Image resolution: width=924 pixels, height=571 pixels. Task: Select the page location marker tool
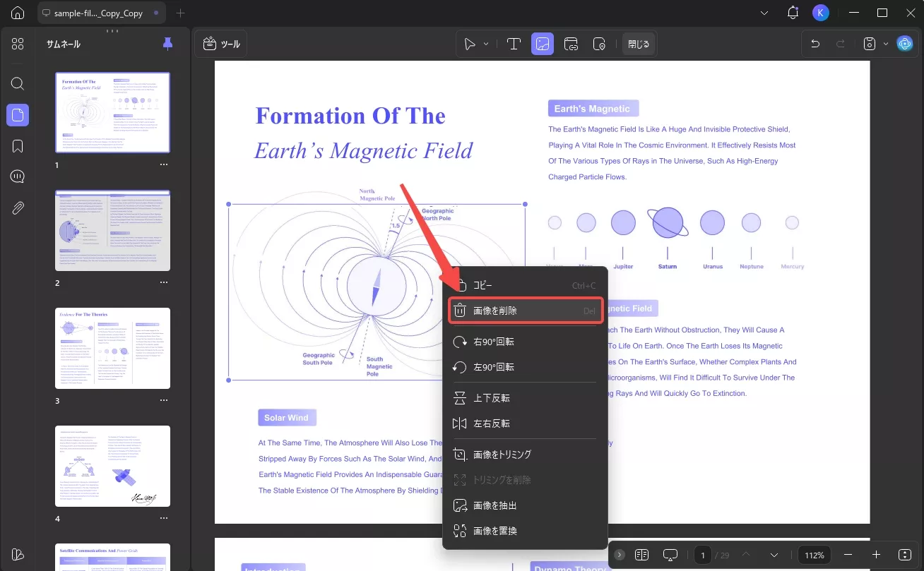pos(599,44)
